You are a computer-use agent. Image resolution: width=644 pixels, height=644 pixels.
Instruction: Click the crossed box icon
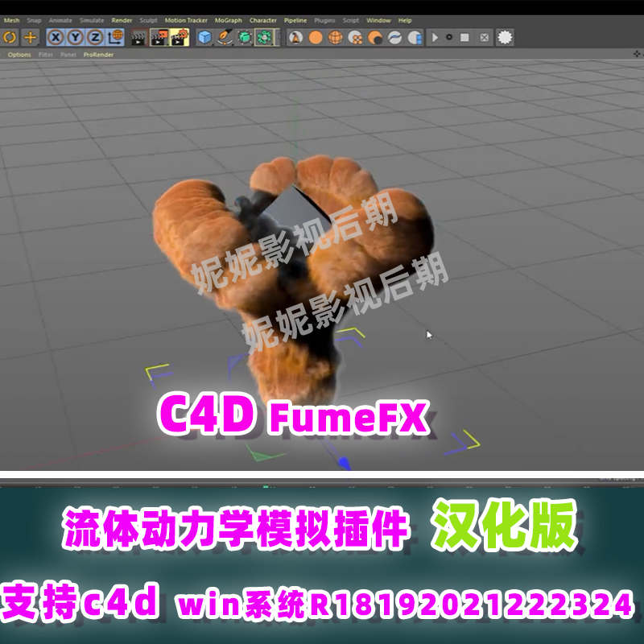click(x=485, y=37)
